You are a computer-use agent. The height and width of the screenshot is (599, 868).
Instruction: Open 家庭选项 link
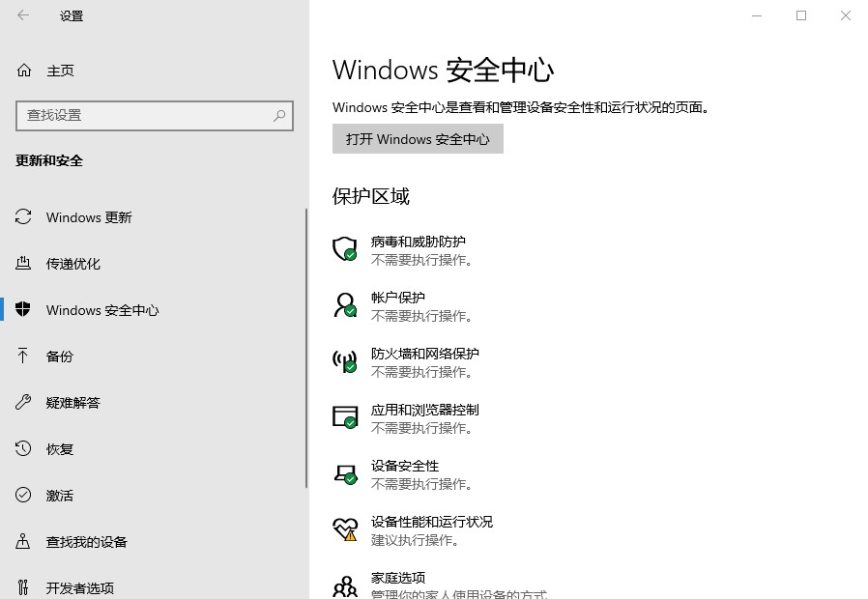(x=398, y=578)
